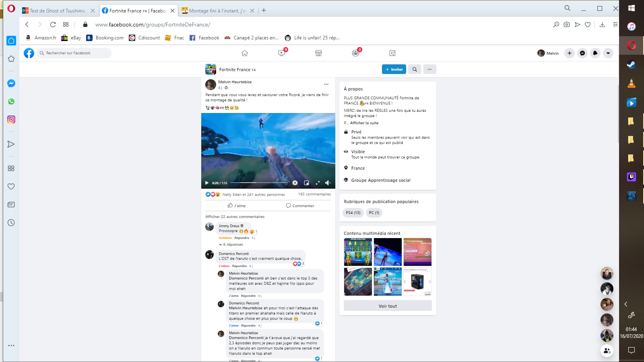Click the Rechercher sur Facebook search field

point(74,53)
